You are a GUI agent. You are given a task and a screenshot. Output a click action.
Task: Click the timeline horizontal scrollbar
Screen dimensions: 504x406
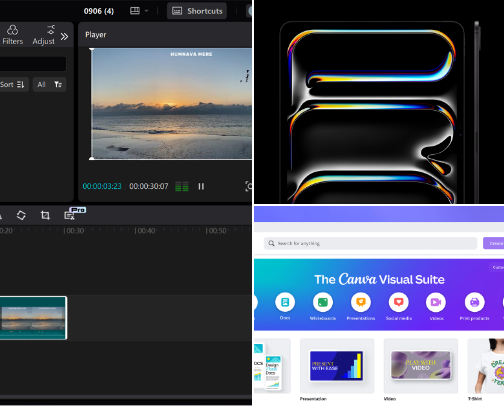point(126,397)
